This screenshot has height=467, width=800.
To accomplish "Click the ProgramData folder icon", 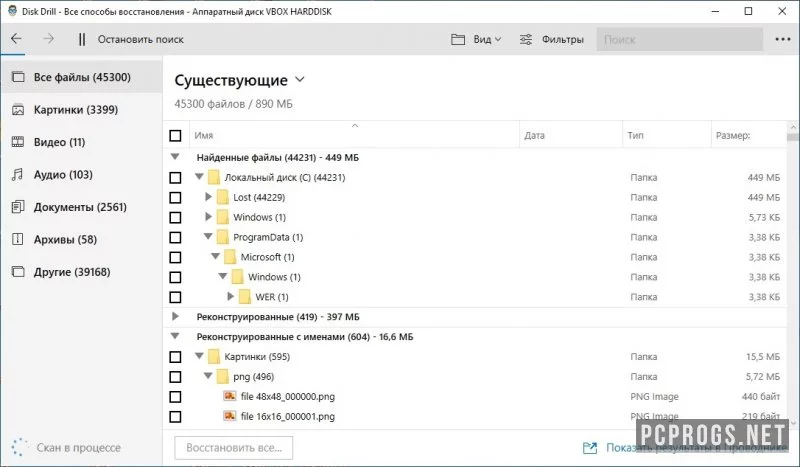I will [x=222, y=237].
